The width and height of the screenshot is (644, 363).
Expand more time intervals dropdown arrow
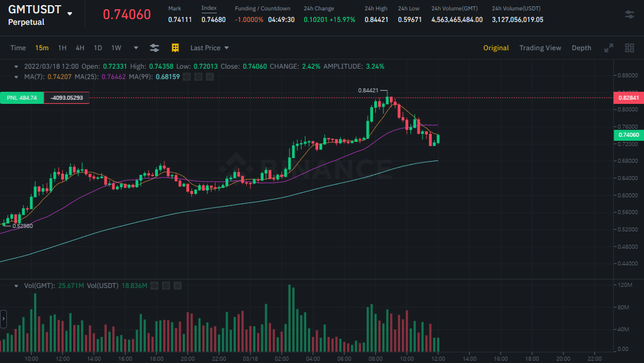(136, 48)
